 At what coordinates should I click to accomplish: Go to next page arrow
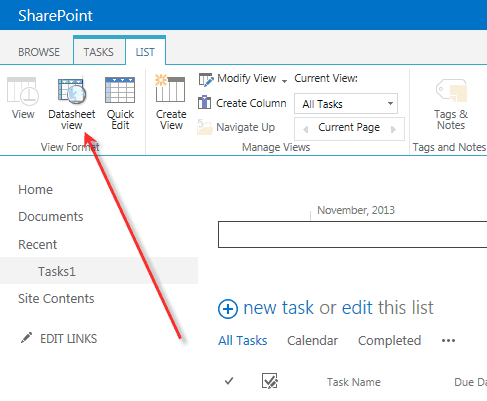tap(393, 129)
